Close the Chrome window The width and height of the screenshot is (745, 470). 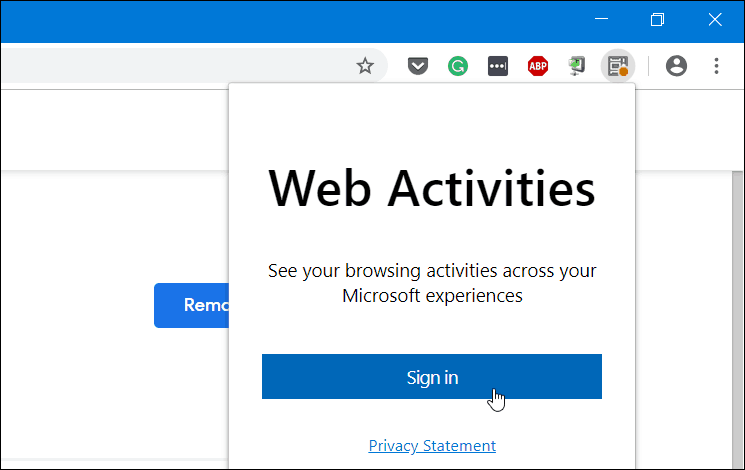(x=715, y=19)
